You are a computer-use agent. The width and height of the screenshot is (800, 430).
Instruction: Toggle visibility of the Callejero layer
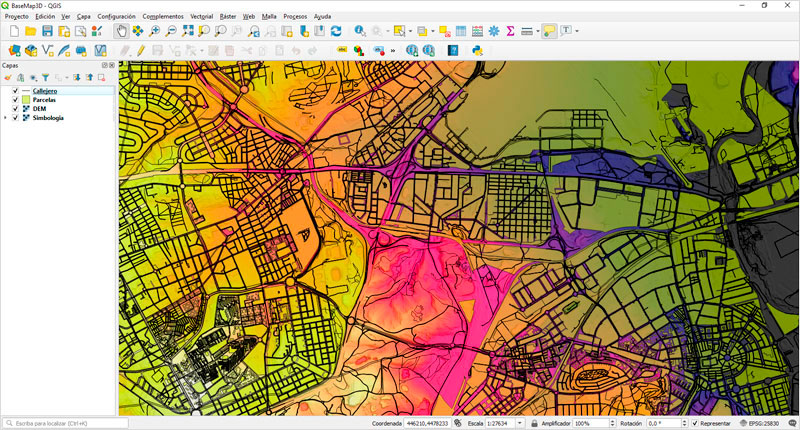(15, 91)
